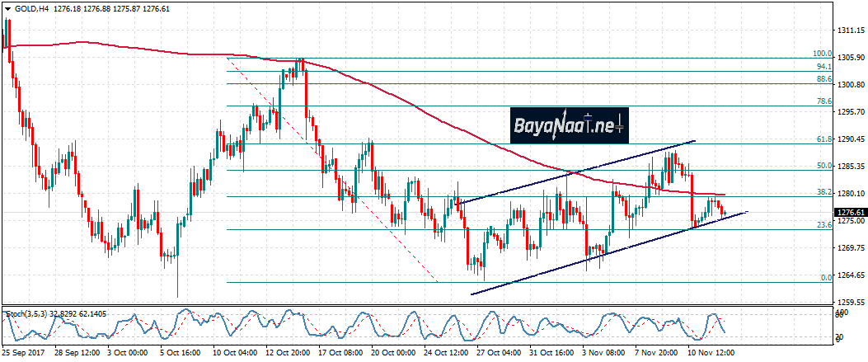Screen dimensions: 868x362
Task: Select the 61.8 Fibonacci level label
Action: tap(823, 139)
